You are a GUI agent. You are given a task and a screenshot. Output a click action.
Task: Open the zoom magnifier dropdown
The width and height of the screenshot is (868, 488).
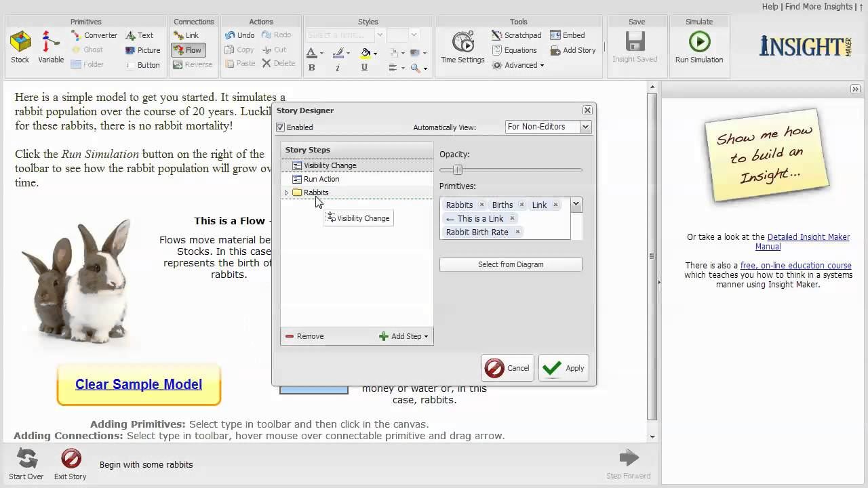419,68
